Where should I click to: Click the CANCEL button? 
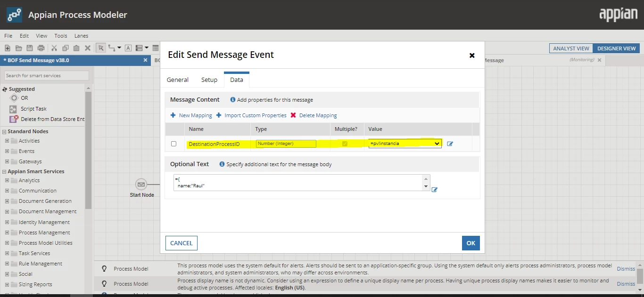click(x=182, y=243)
